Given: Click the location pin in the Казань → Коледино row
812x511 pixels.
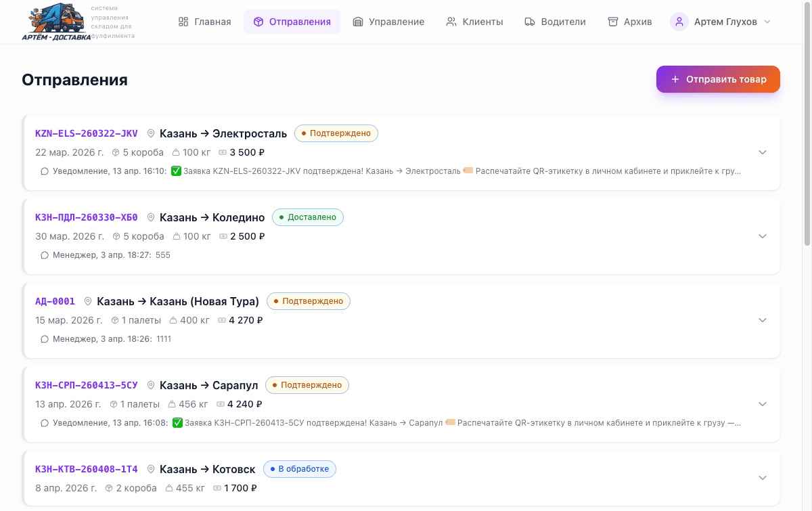Looking at the screenshot, I should pyautogui.click(x=151, y=217).
